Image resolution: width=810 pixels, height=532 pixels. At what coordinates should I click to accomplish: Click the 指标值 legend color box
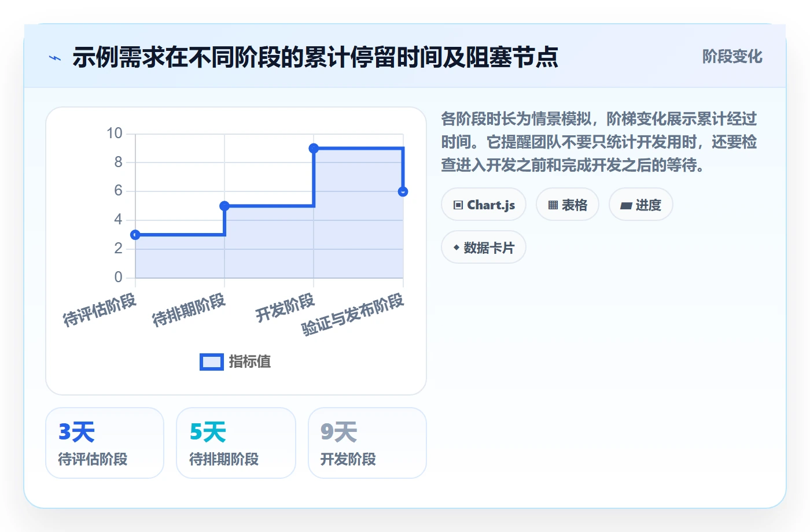click(x=211, y=362)
